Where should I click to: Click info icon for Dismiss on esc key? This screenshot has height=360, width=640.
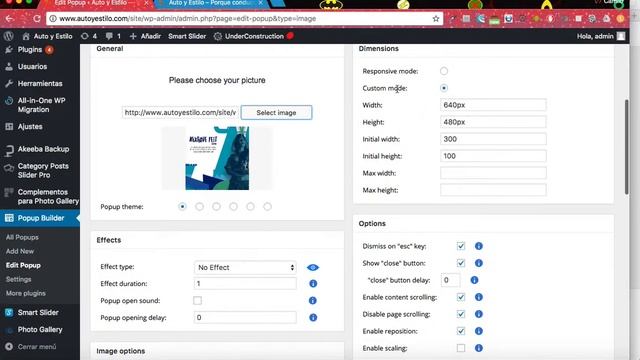click(479, 246)
